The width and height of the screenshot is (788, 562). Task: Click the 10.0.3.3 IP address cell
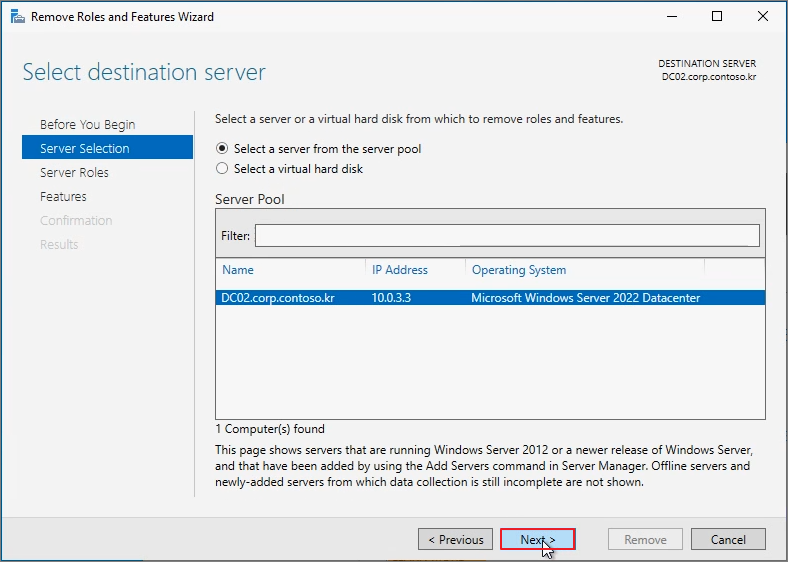(x=391, y=298)
